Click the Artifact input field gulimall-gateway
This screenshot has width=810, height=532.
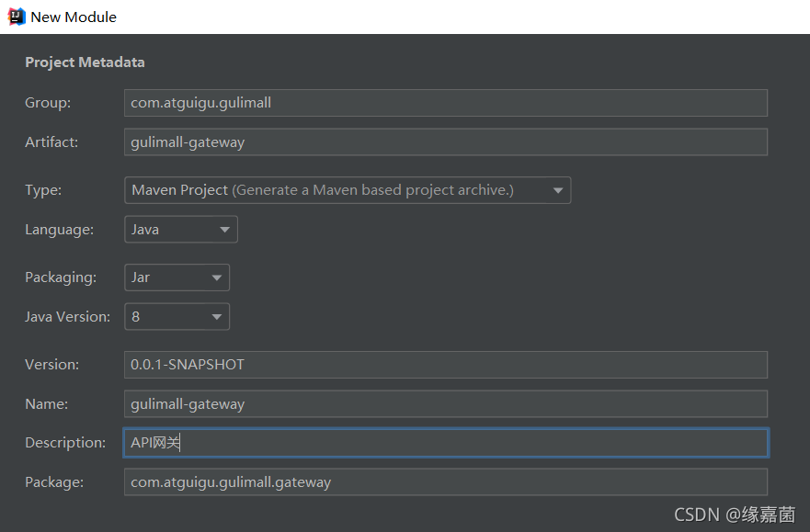pyautogui.click(x=446, y=141)
